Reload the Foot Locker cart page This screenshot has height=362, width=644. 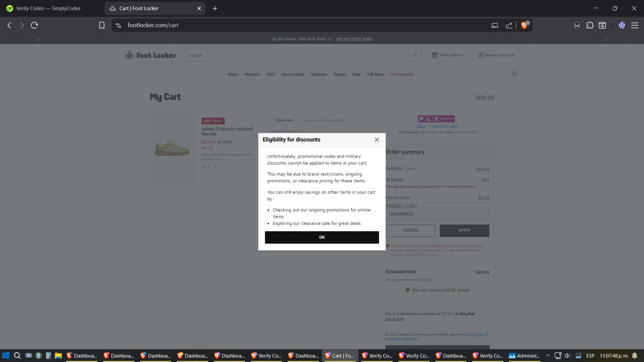[x=34, y=25]
